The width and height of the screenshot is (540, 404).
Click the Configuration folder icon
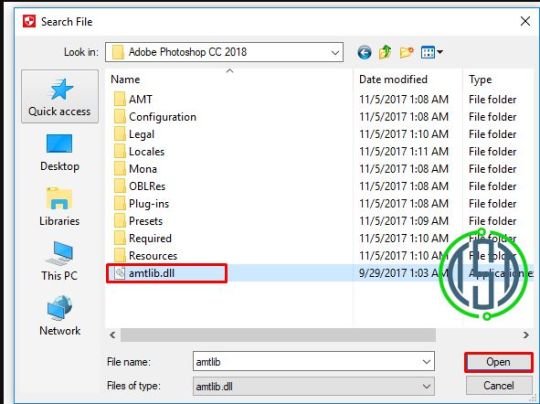[x=120, y=117]
